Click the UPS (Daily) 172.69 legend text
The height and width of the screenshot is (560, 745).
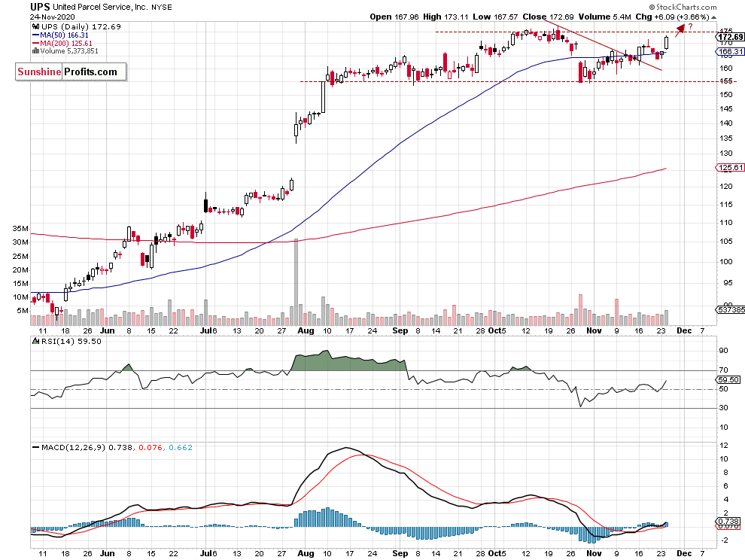(x=81, y=27)
